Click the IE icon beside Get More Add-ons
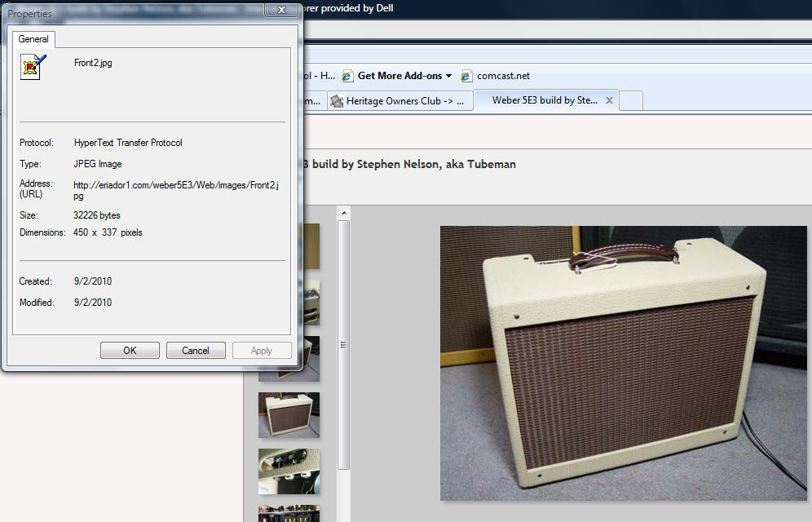 click(347, 76)
